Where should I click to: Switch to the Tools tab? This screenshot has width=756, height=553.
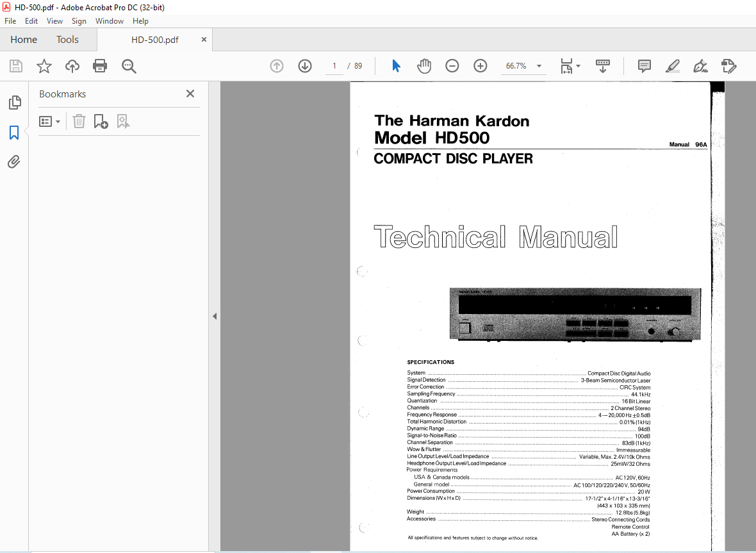pyautogui.click(x=67, y=40)
